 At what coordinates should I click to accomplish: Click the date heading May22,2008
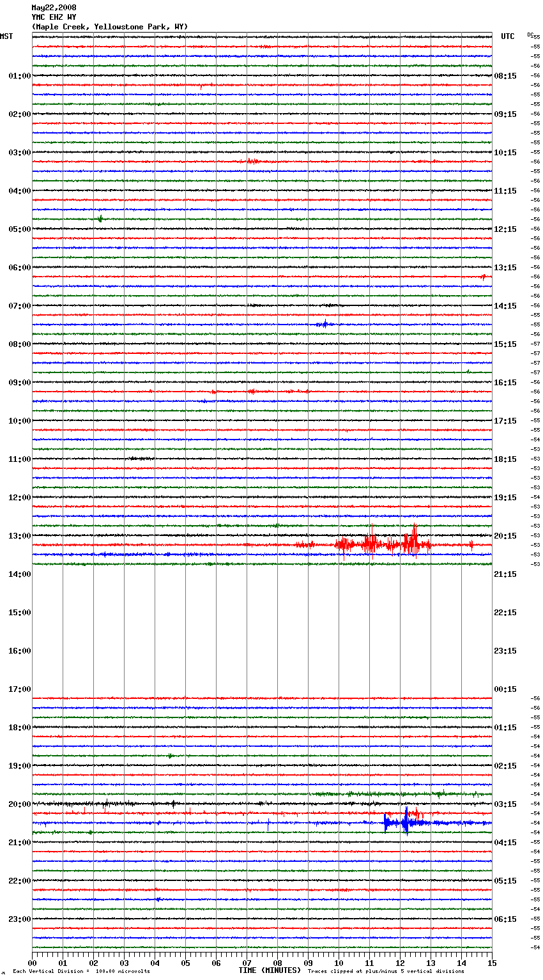(54, 8)
